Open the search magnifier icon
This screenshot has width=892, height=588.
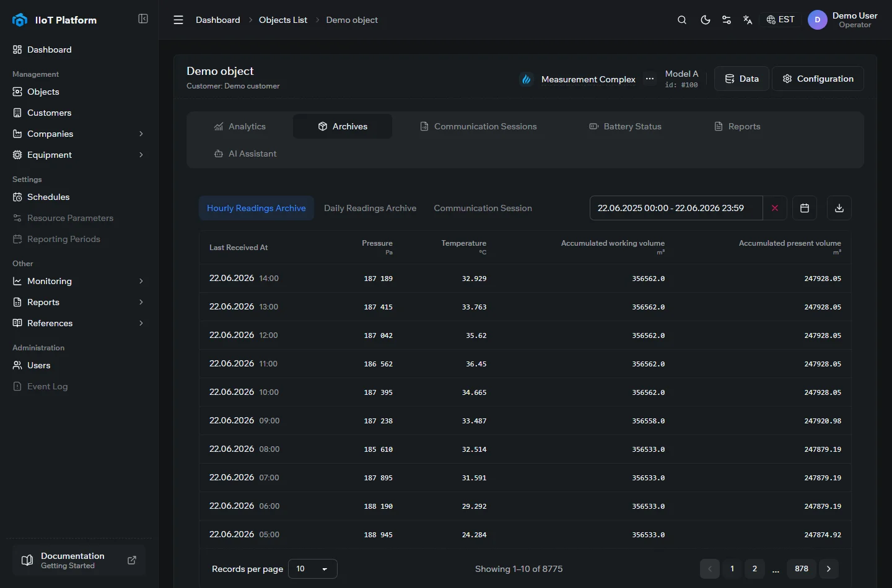682,20
